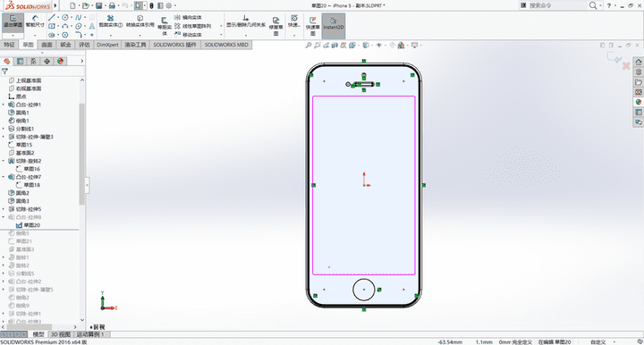
Task: Click the Rebuild traffic light icon
Action: [151, 5]
